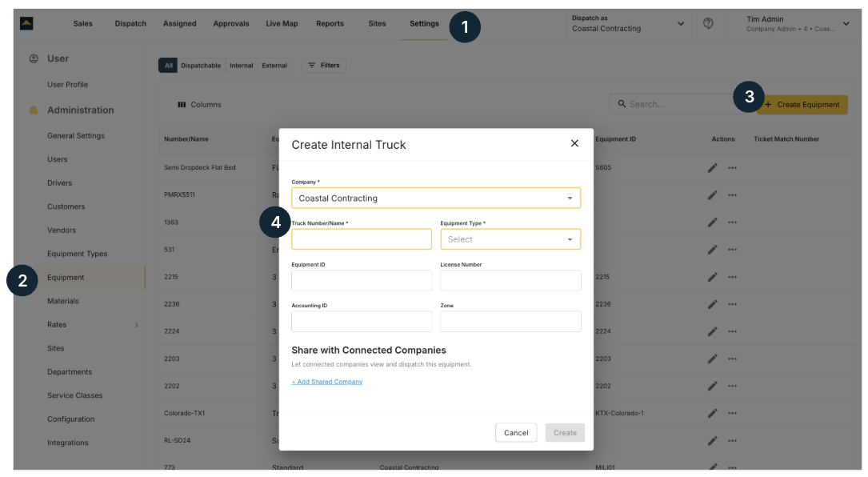Filter by Internal equipment
Image resolution: width=868 pixels, height=477 pixels.
pos(242,66)
